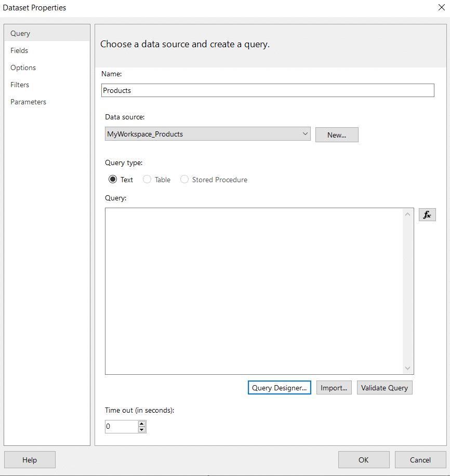Screen dimensions: 450x476
Task: Click the query box scroll up arrow
Action: click(408, 214)
